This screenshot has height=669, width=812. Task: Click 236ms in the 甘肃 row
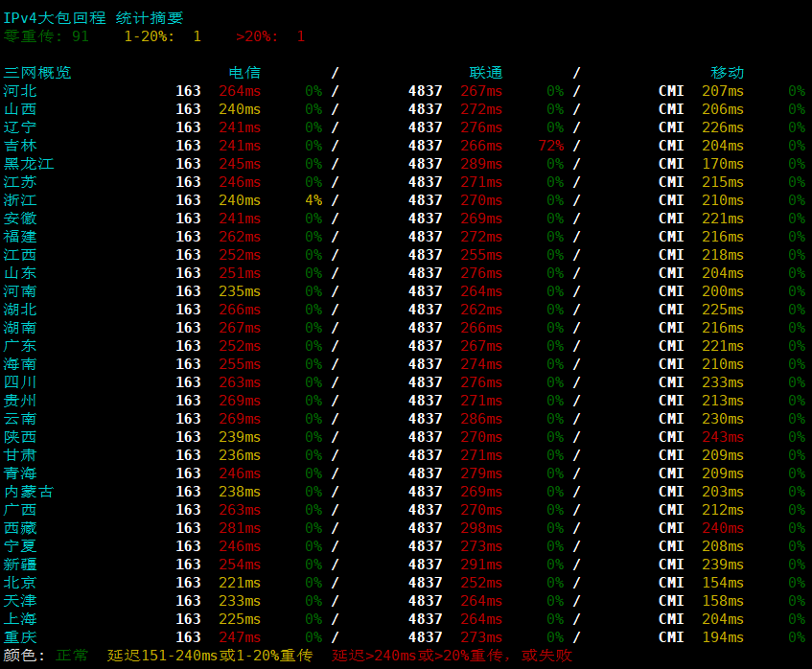click(240, 455)
